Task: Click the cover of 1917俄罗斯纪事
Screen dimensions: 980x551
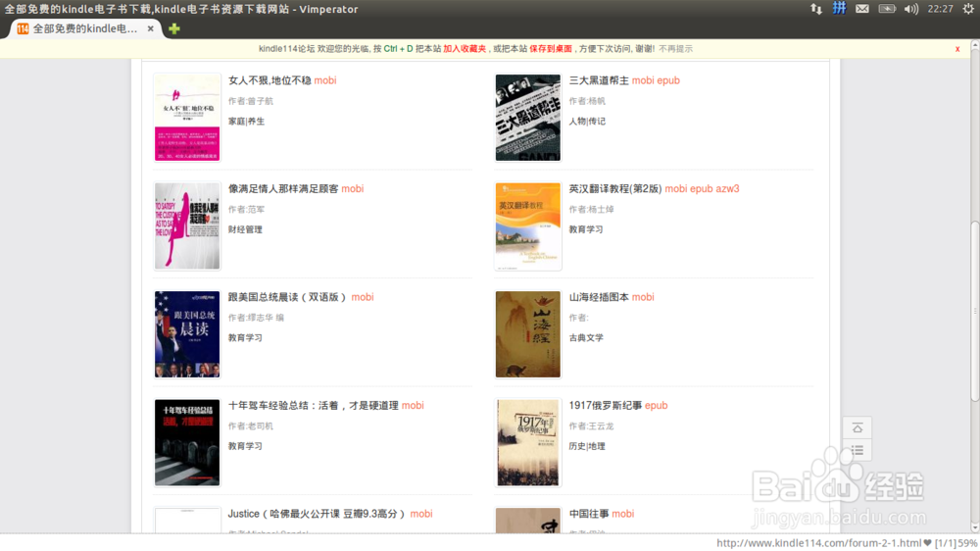Action: 528,443
